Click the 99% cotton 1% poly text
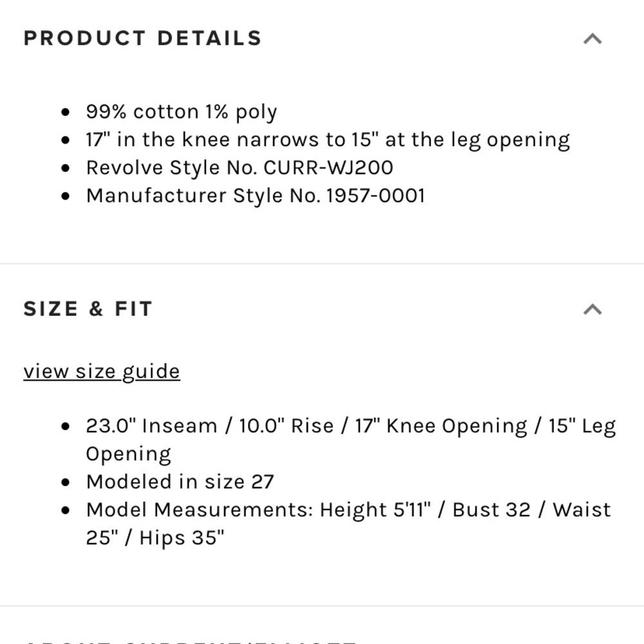The width and height of the screenshot is (644, 644). 181,112
